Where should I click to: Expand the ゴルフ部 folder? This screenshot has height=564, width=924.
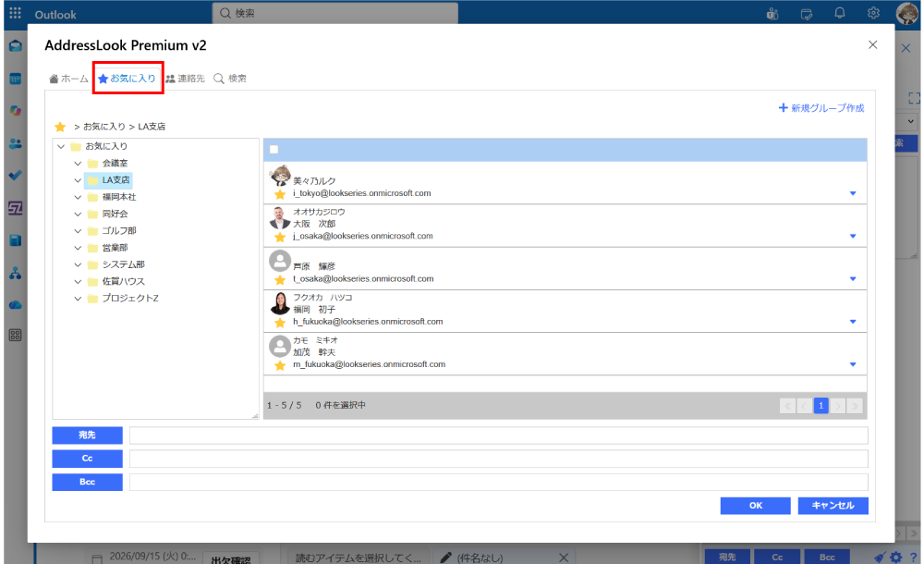click(78, 230)
